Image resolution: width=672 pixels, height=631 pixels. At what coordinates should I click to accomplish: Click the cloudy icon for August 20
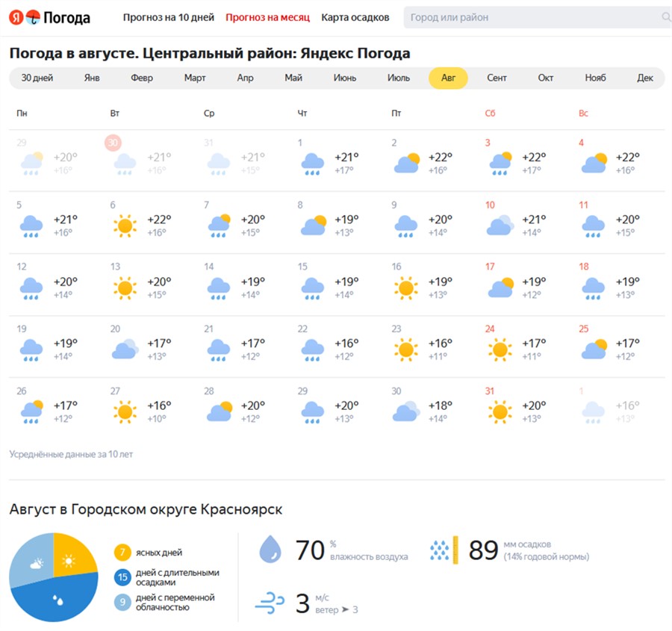(x=124, y=349)
